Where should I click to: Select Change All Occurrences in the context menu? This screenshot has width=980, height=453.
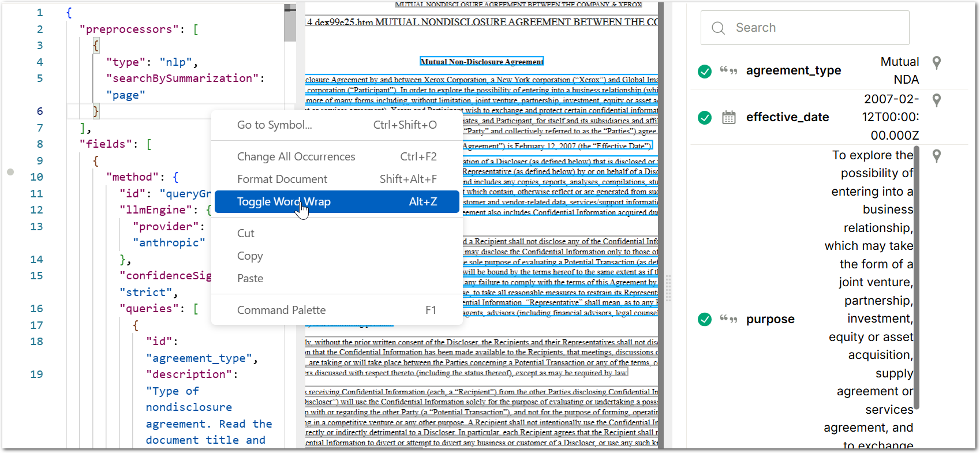tap(336, 156)
